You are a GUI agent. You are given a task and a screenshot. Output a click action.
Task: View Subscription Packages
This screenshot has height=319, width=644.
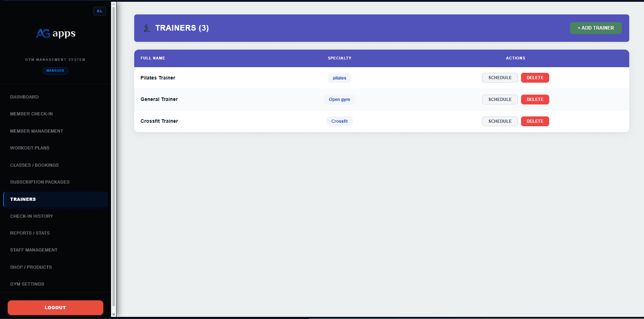point(40,182)
